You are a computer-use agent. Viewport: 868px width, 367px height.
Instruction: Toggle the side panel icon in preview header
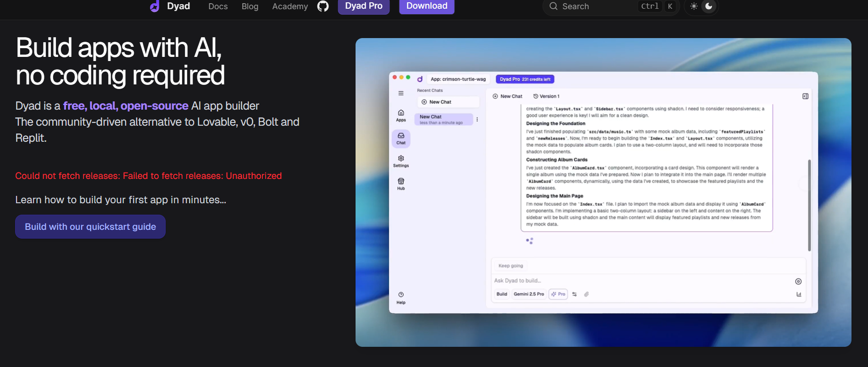point(805,96)
